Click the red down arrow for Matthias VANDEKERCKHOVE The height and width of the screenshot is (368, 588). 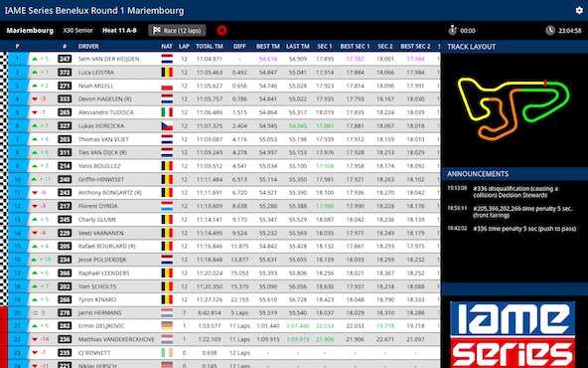[35, 339]
